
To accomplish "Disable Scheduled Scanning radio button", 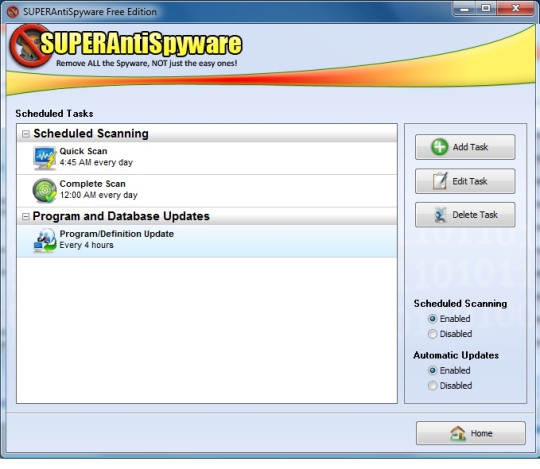I will 433,334.
